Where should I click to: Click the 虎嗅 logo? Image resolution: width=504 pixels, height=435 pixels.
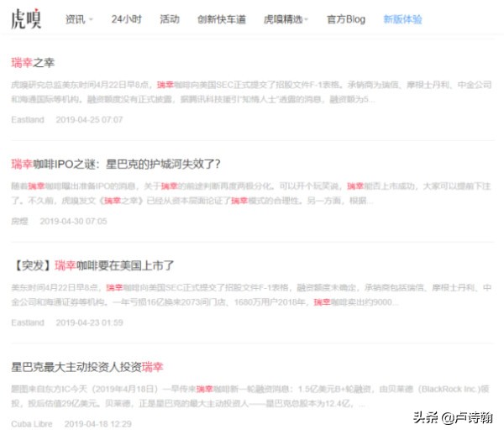pos(26,19)
